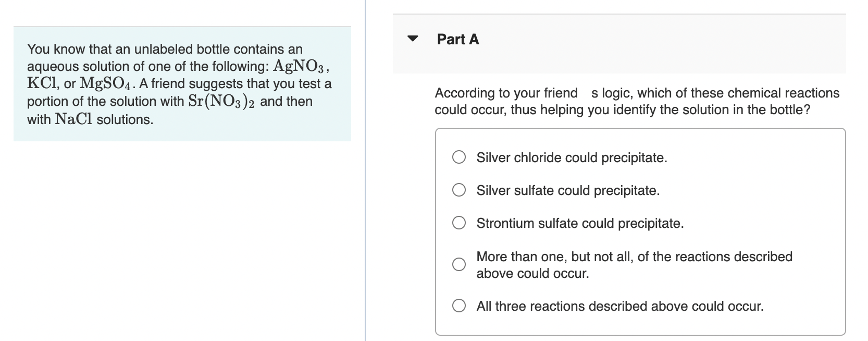
Task: Select the Silver chloride radio button
Action: (458, 157)
